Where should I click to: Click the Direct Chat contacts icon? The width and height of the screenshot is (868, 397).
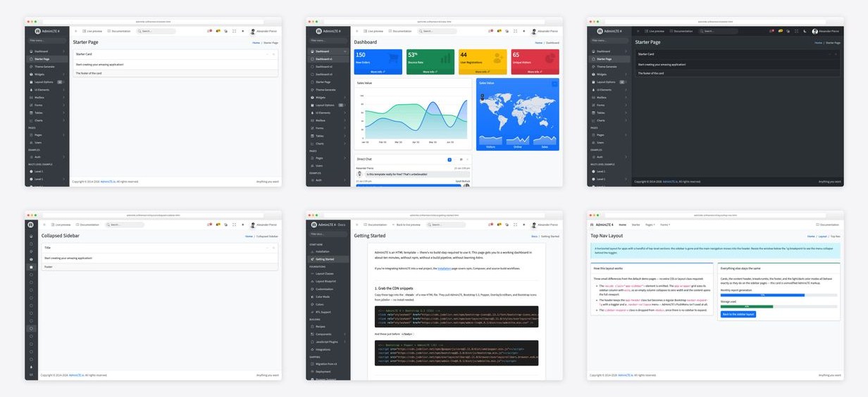coord(461,160)
